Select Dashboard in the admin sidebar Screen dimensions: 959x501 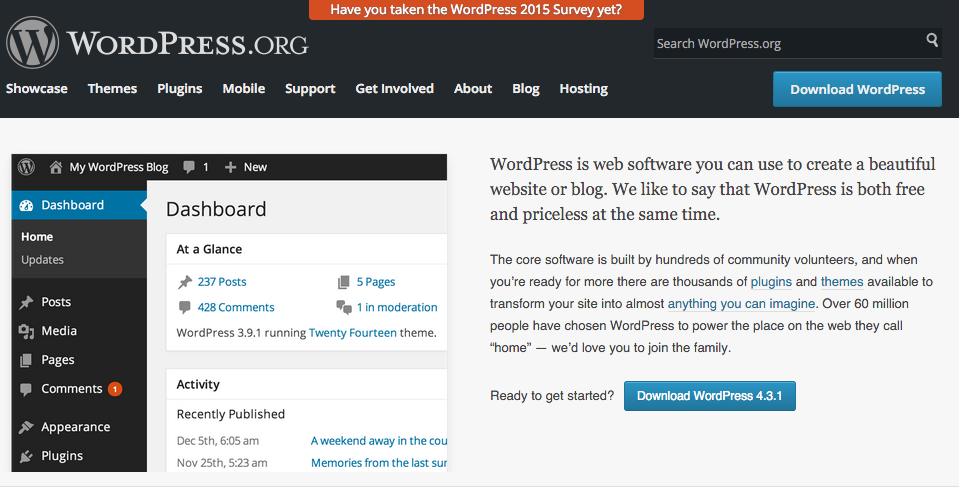[80, 205]
